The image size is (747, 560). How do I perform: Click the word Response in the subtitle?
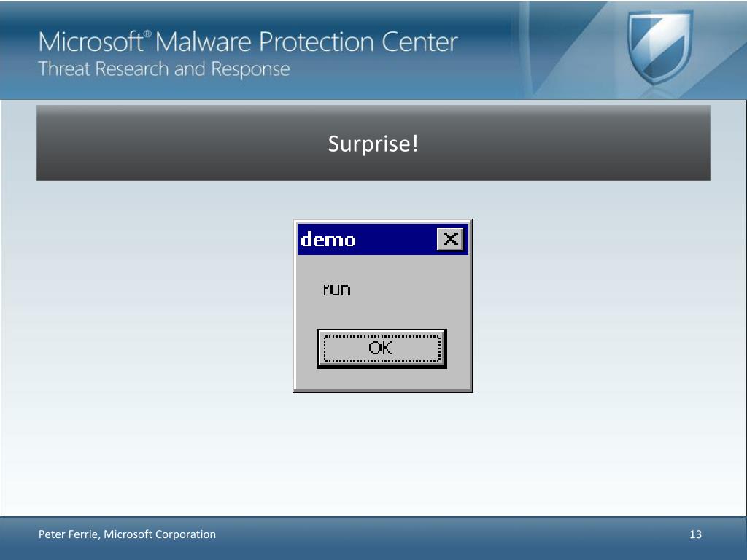point(251,69)
